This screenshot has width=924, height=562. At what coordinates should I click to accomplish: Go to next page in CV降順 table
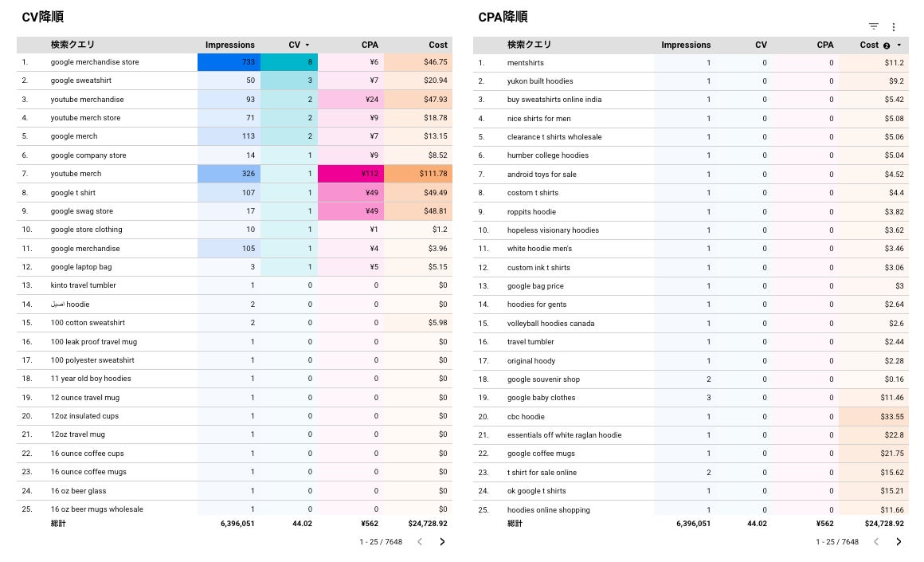[442, 542]
